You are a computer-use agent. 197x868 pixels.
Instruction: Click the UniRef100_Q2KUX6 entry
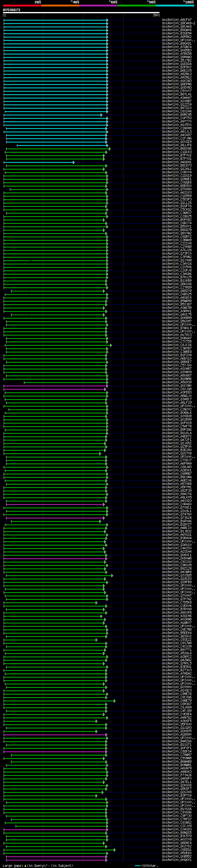177,785
